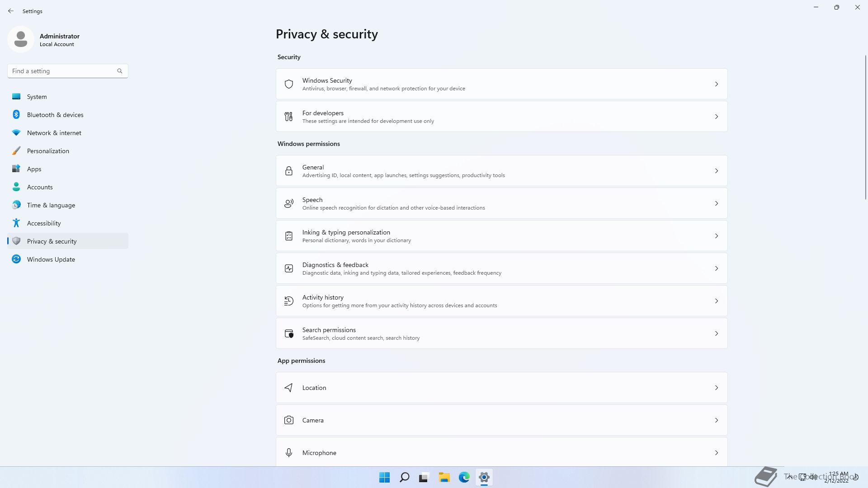Open Microsoft Edge from the taskbar
This screenshot has height=488, width=868.
click(x=464, y=477)
